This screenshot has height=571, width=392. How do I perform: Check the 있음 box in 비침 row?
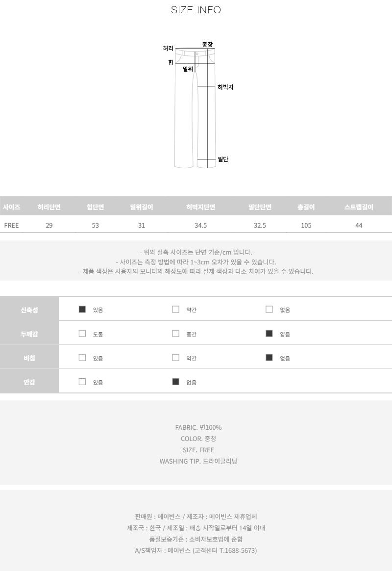(x=82, y=358)
